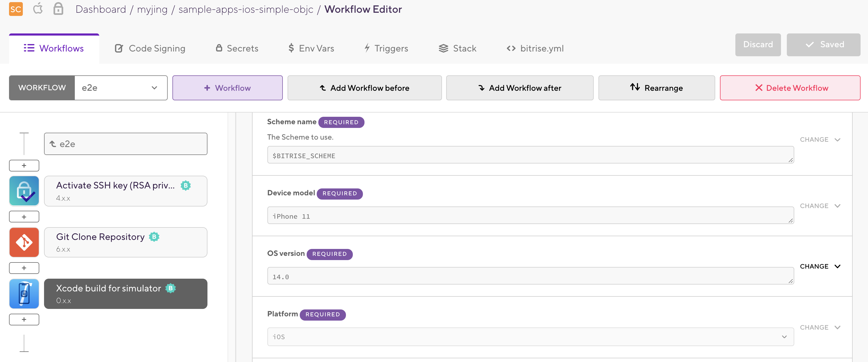Click the Git Clone Repository step icon
Screen dimensions: 868x362
point(24,242)
